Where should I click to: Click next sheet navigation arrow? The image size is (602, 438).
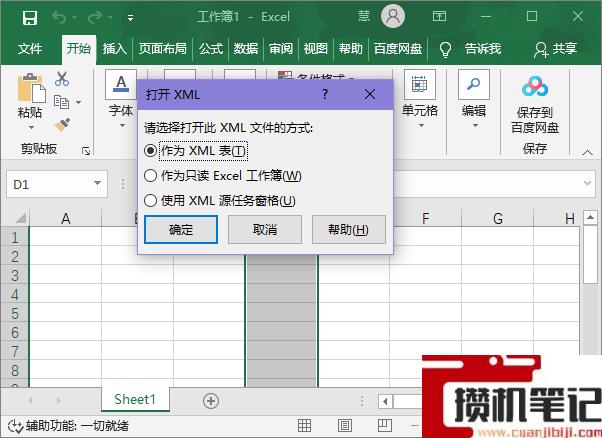tap(58, 401)
